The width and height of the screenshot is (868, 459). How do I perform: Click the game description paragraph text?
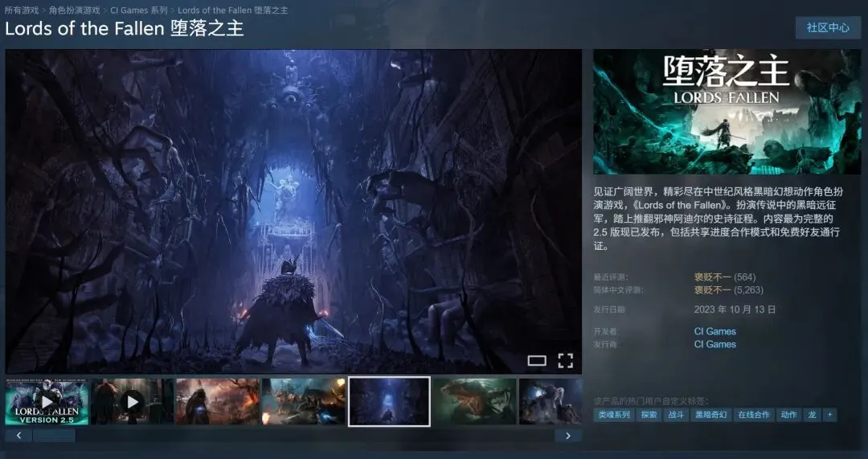point(718,219)
